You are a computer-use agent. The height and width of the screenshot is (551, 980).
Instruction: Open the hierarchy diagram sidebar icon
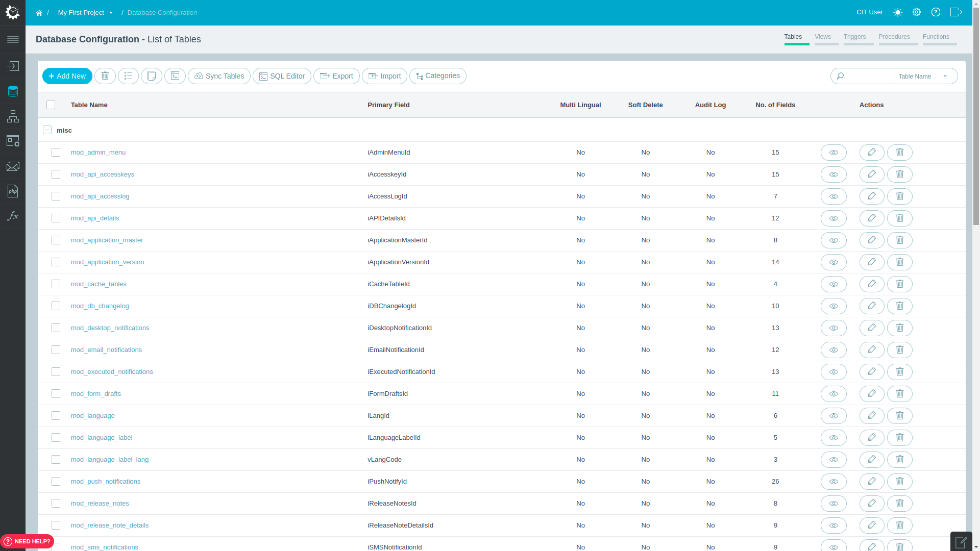pos(13,116)
